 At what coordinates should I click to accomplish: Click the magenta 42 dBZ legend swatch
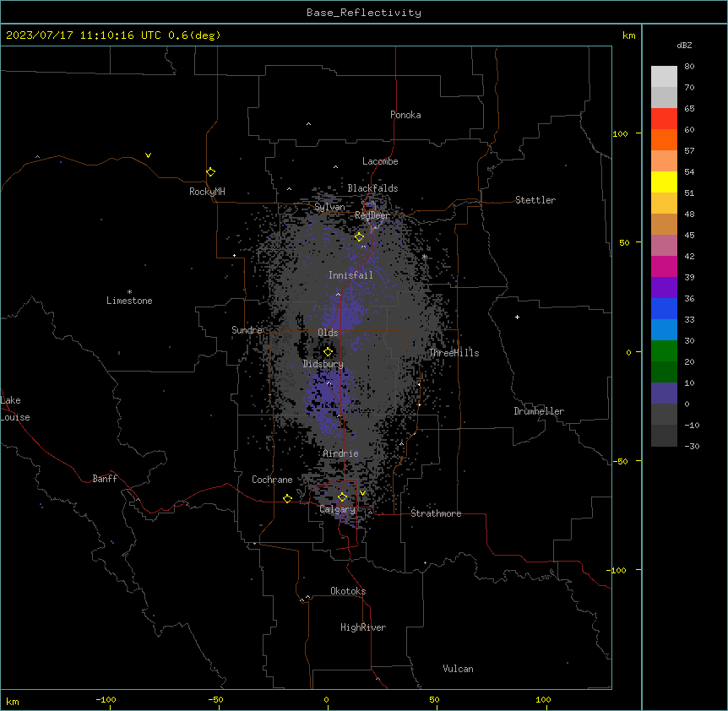(664, 266)
